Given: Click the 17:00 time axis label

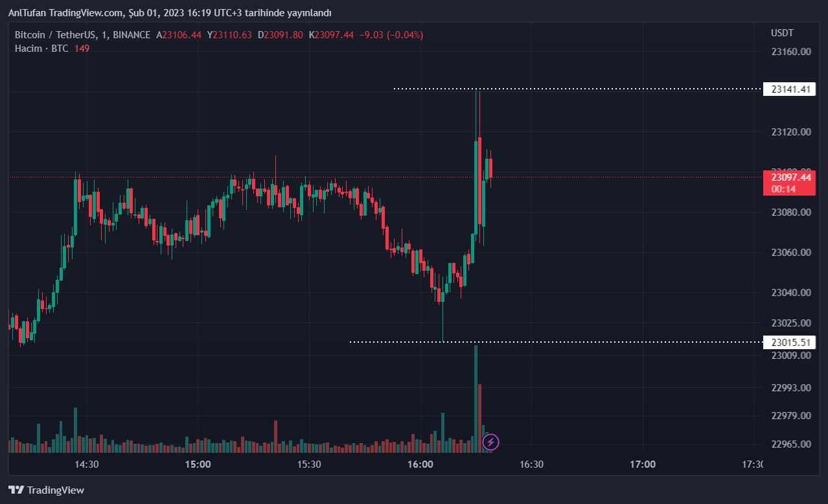Looking at the screenshot, I should click(x=643, y=464).
